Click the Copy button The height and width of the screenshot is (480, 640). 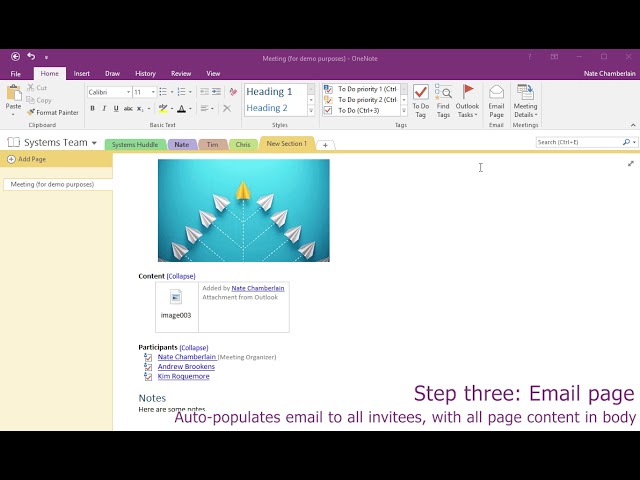(x=39, y=100)
